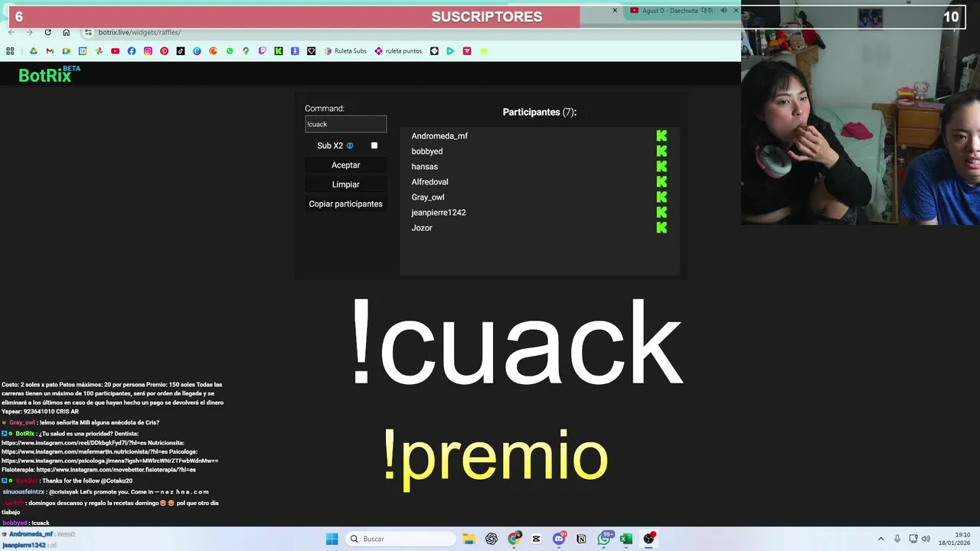The image size is (980, 551).
Task: Enable the Sub X2 checkbox
Action: click(x=374, y=145)
